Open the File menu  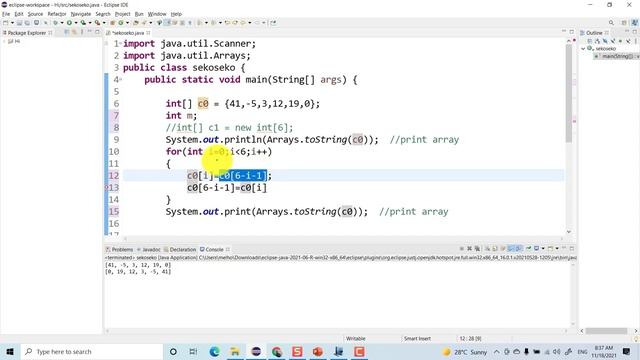tap(6, 14)
